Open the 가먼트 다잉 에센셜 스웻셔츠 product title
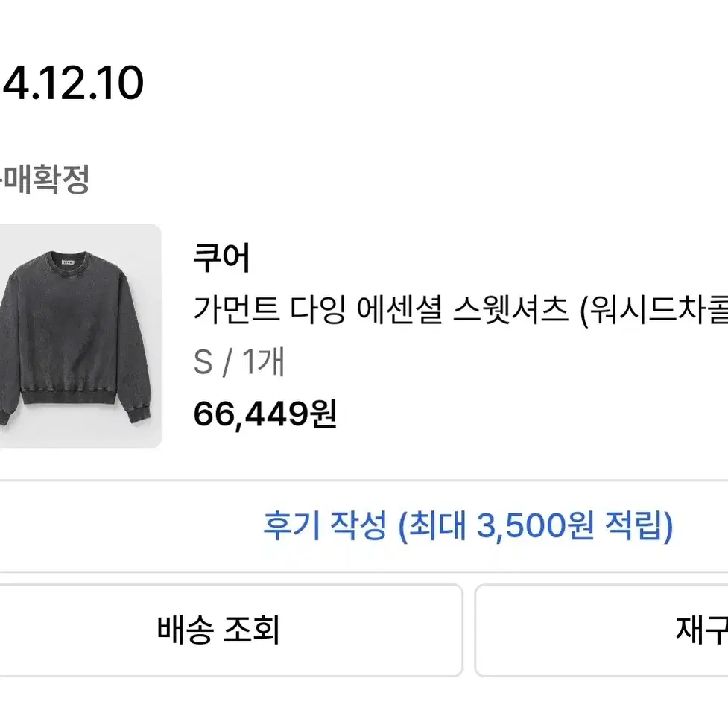This screenshot has width=728, height=728. (x=460, y=310)
